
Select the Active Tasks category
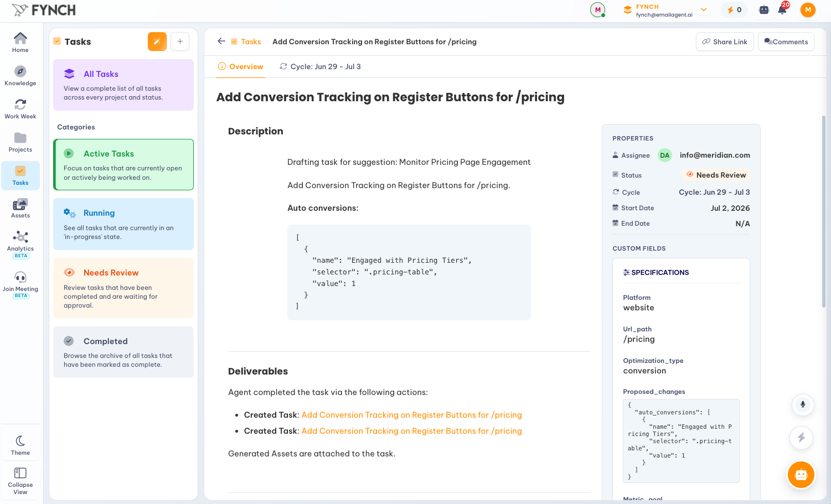[x=123, y=164]
